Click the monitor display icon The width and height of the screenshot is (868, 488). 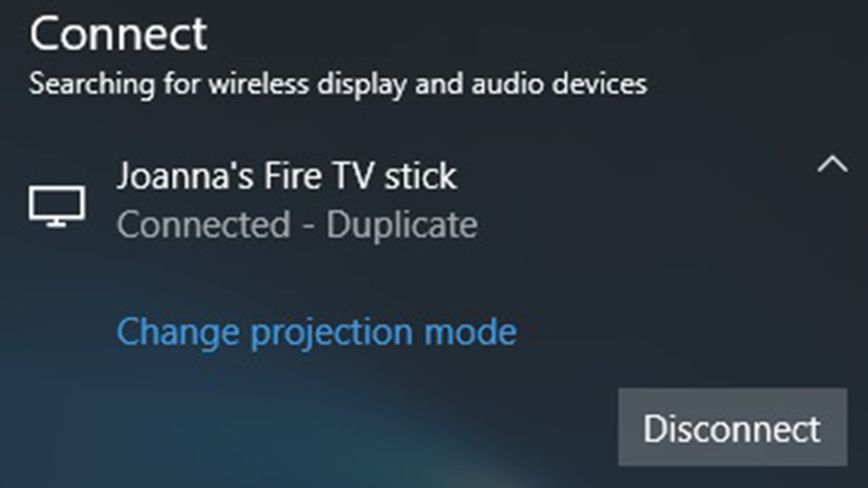tap(57, 207)
